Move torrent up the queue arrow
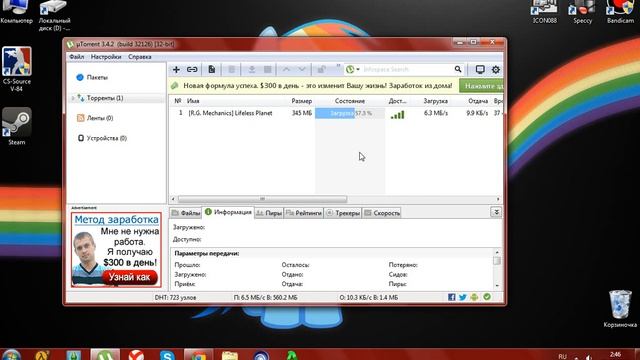Image resolution: width=640 pixels, height=360 pixels. click(x=286, y=70)
